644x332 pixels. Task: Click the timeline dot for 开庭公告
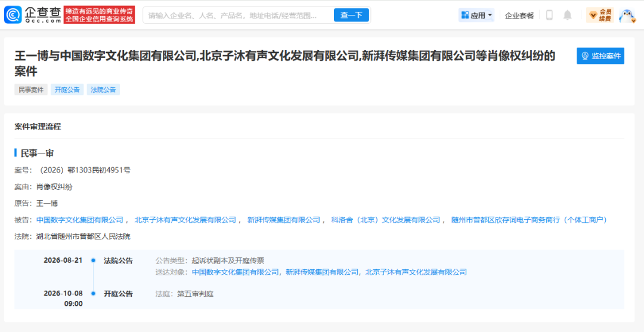(x=93, y=294)
